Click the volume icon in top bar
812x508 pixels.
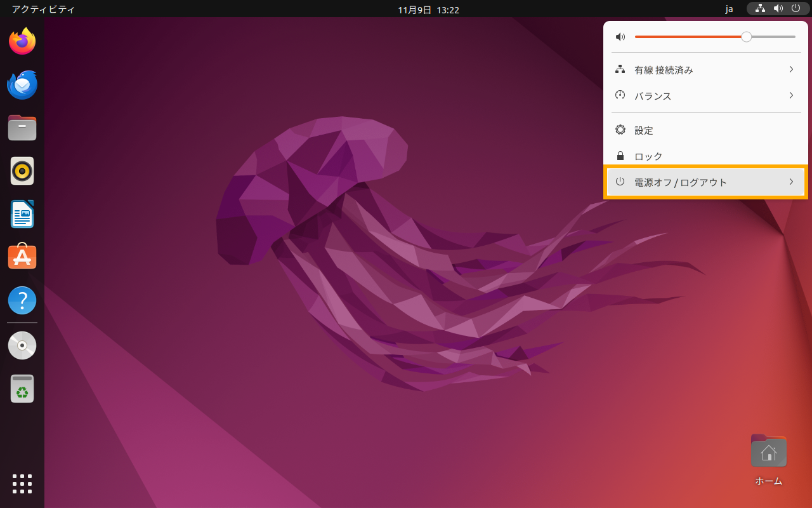[x=778, y=9]
